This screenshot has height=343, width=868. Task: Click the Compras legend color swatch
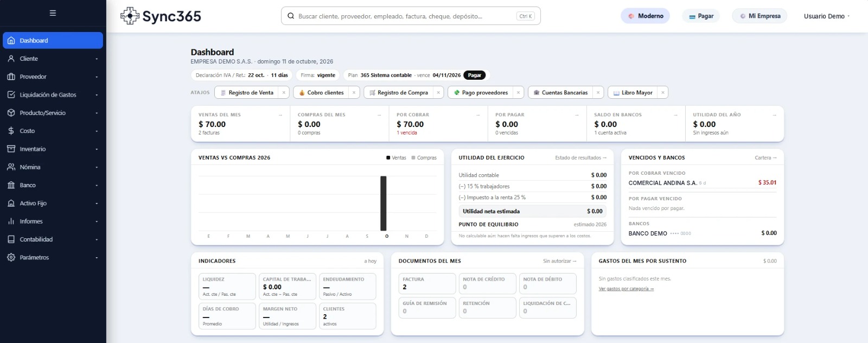pyautogui.click(x=413, y=158)
